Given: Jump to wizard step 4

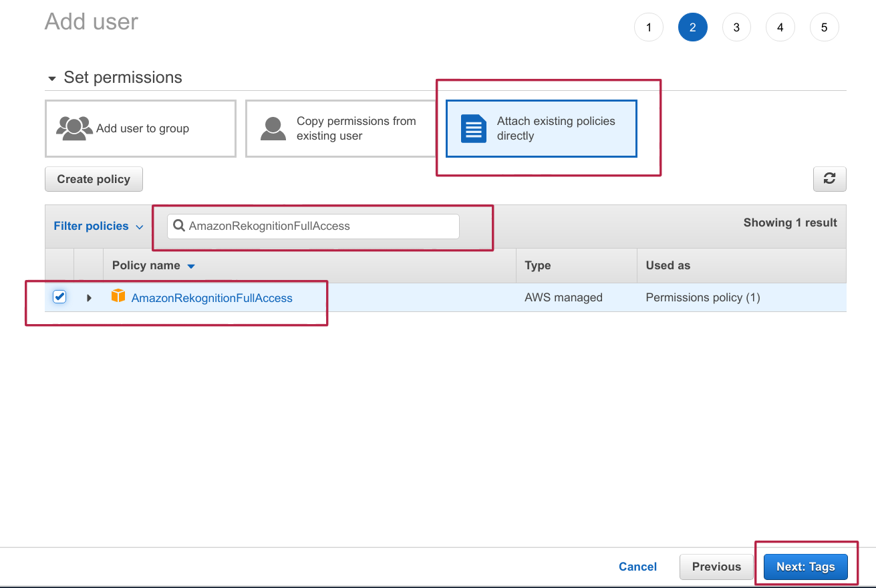Looking at the screenshot, I should (780, 27).
